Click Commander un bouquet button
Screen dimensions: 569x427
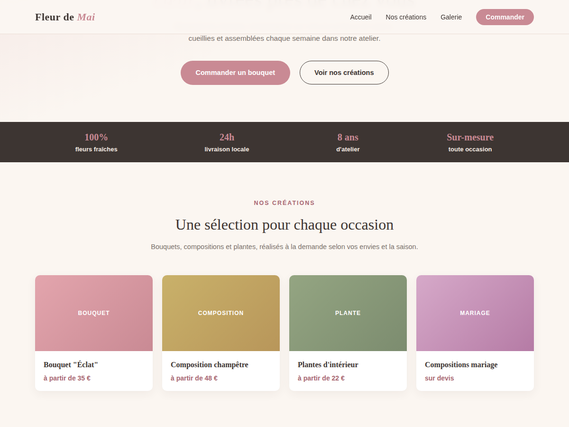tap(235, 73)
